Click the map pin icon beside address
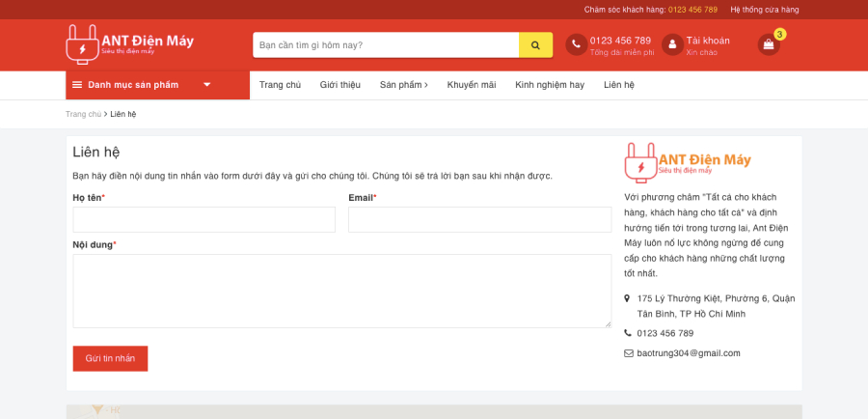 pos(627,298)
